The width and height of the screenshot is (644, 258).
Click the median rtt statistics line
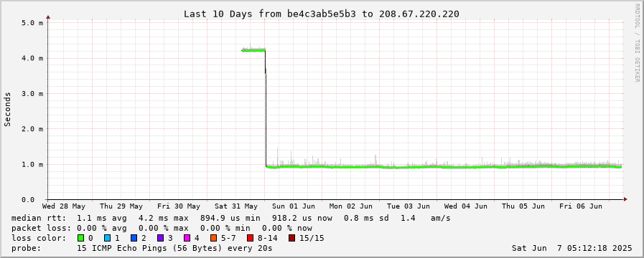[x=231, y=218]
